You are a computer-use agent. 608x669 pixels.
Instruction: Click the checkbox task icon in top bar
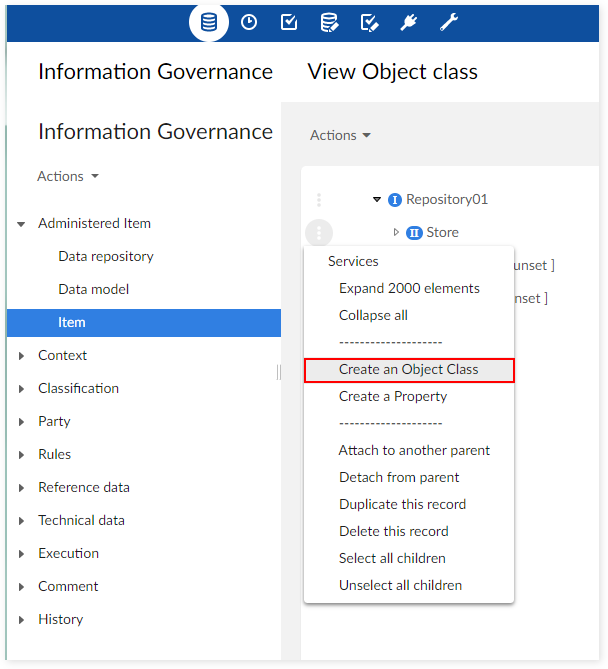click(x=289, y=22)
